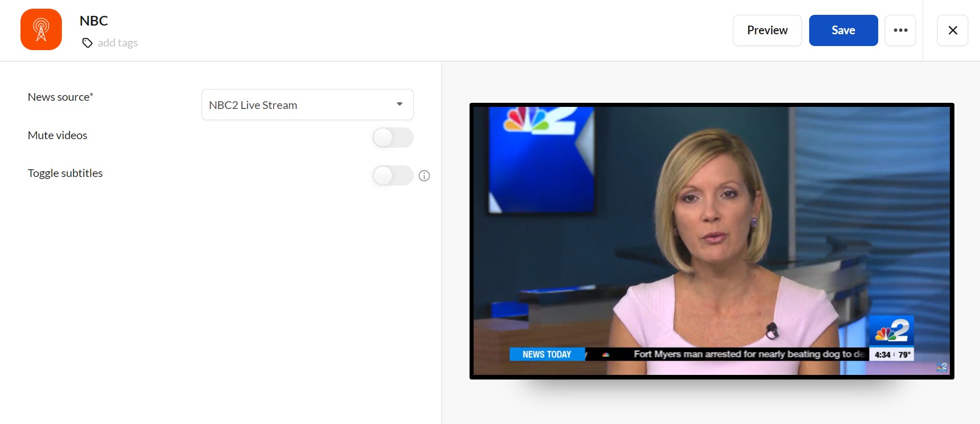Screen dimensions: 980x424
Task: Open the Preview of the app
Action: point(767,30)
